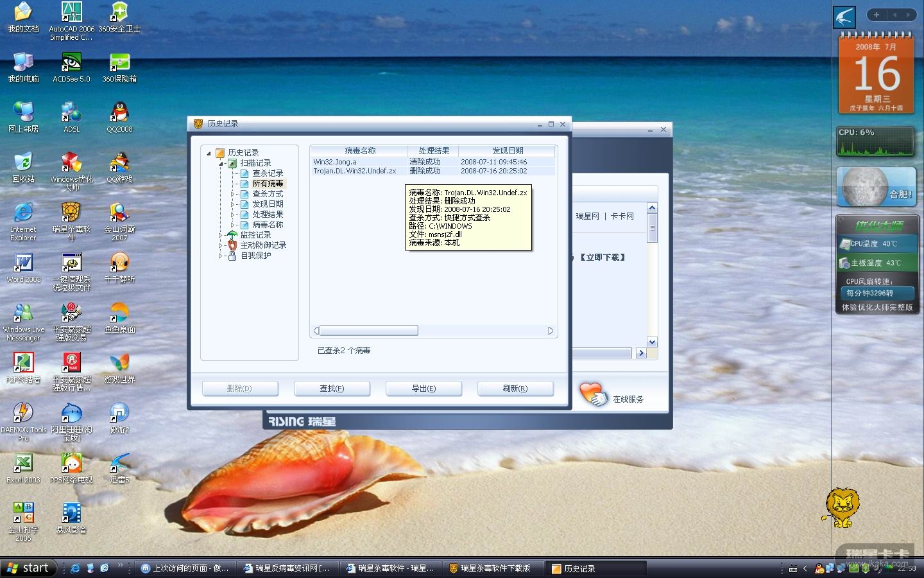Click the horizontal scrollbar right arrow in virus list
Screen dimensions: 924x578
tap(550, 331)
